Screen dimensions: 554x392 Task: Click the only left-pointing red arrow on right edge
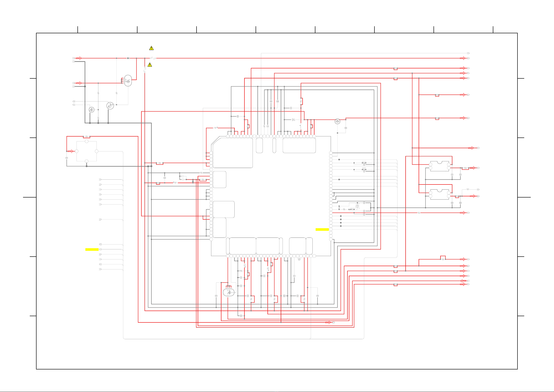[463, 281]
